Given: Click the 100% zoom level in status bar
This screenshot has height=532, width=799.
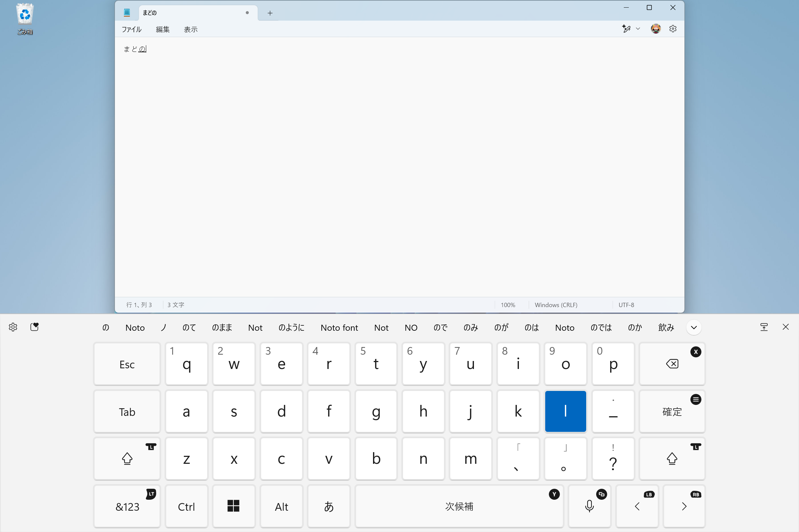Looking at the screenshot, I should coord(508,305).
